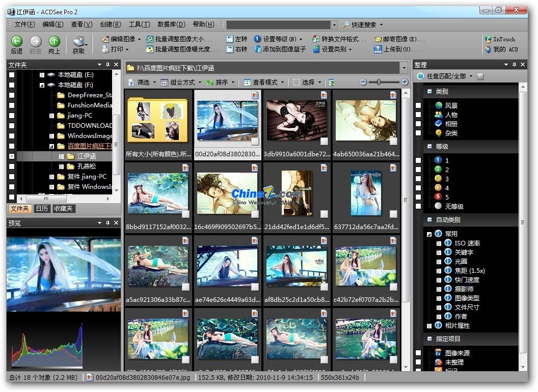Click 批量调整图像曝光度 button
Viewport: 538px width, 392px height.
coord(182,49)
